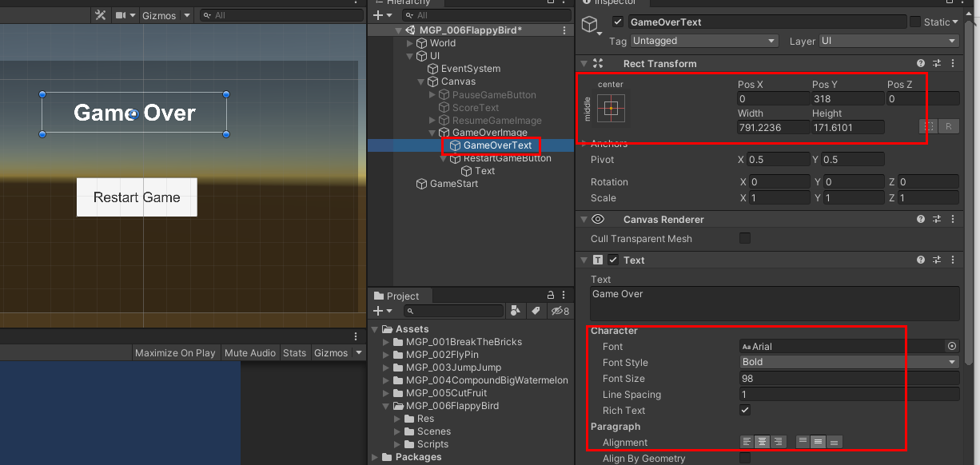
Task: Toggle the Scene view Gizmos button
Action: tap(159, 15)
